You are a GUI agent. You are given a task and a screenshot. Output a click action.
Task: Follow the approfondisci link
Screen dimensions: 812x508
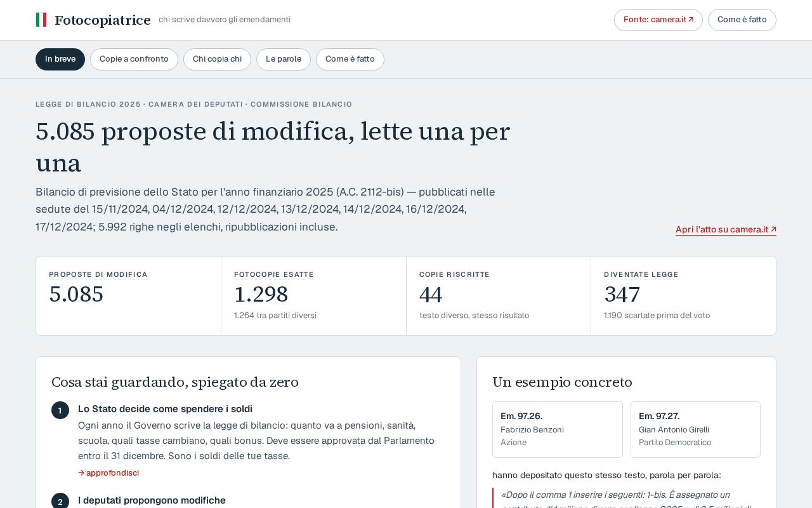coord(108,472)
